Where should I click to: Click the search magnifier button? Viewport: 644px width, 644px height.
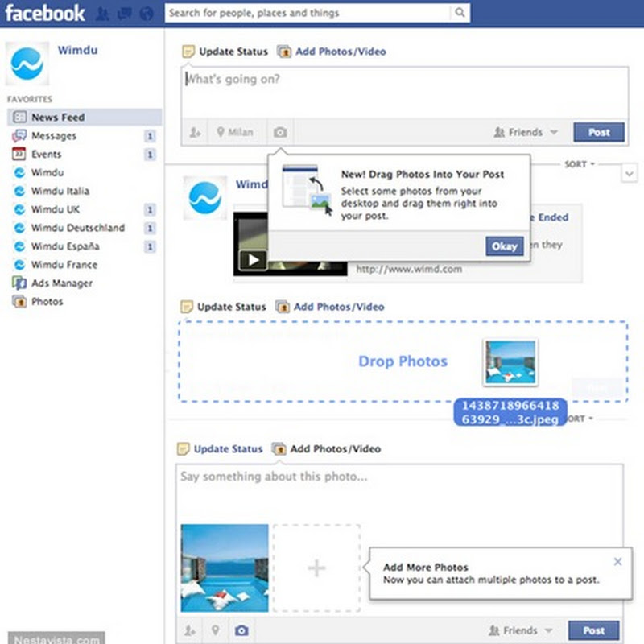coord(460,13)
